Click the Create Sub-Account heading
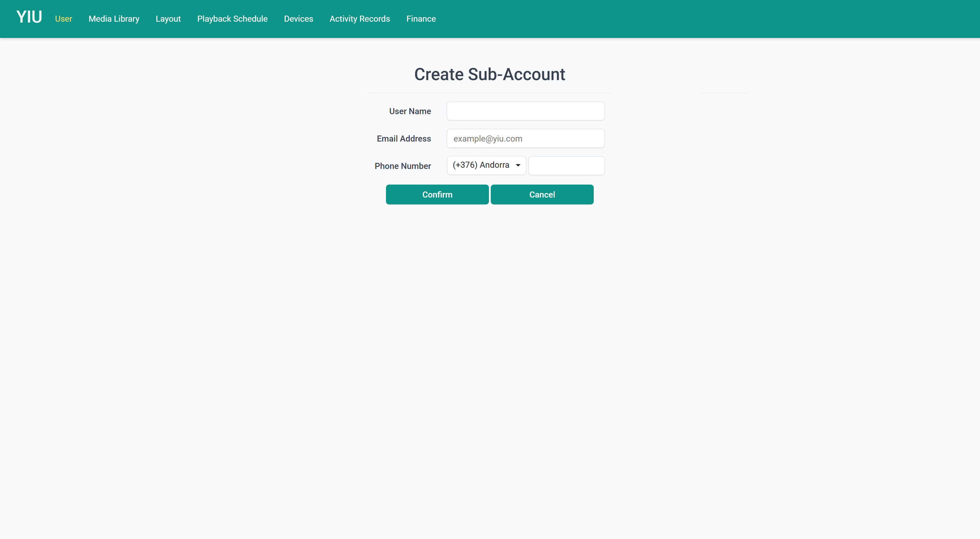980x539 pixels. pos(490,74)
